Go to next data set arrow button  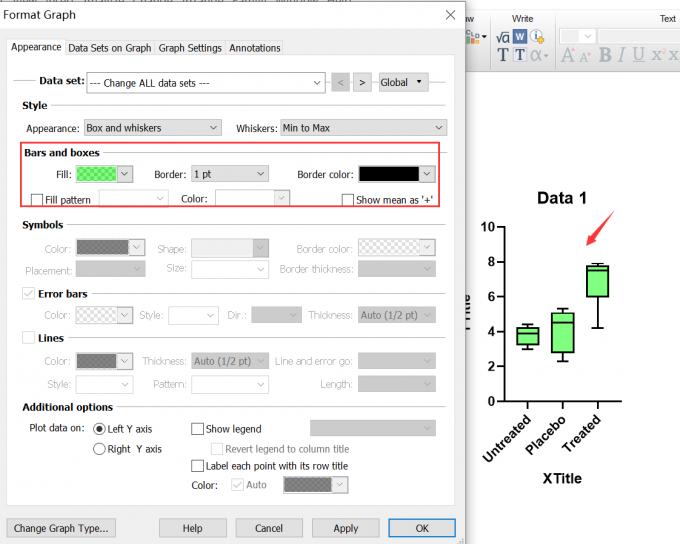click(x=362, y=82)
